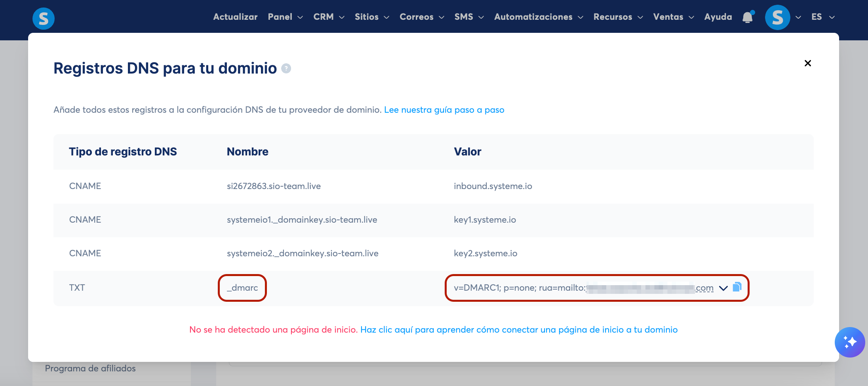
Task: Expand the profile menu arrow
Action: [x=798, y=17]
